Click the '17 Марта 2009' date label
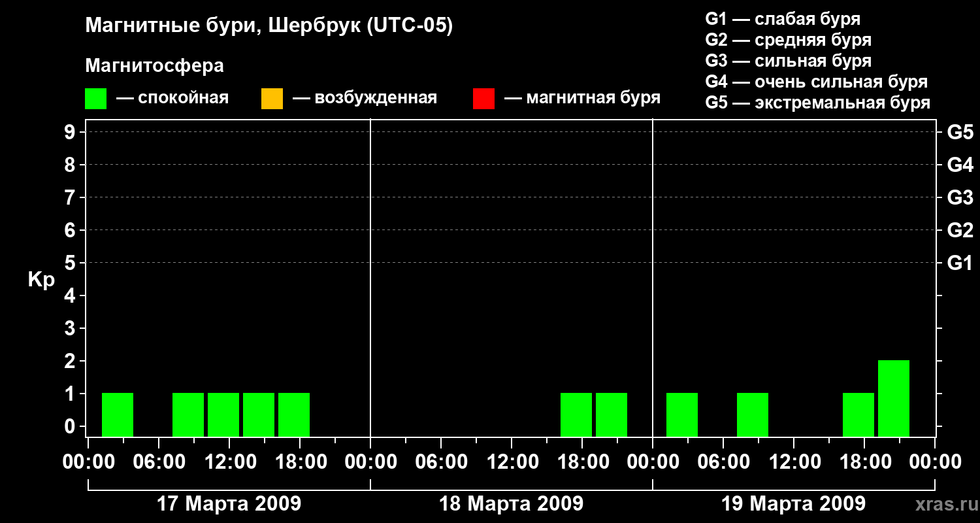This screenshot has width=980, height=523. [229, 503]
